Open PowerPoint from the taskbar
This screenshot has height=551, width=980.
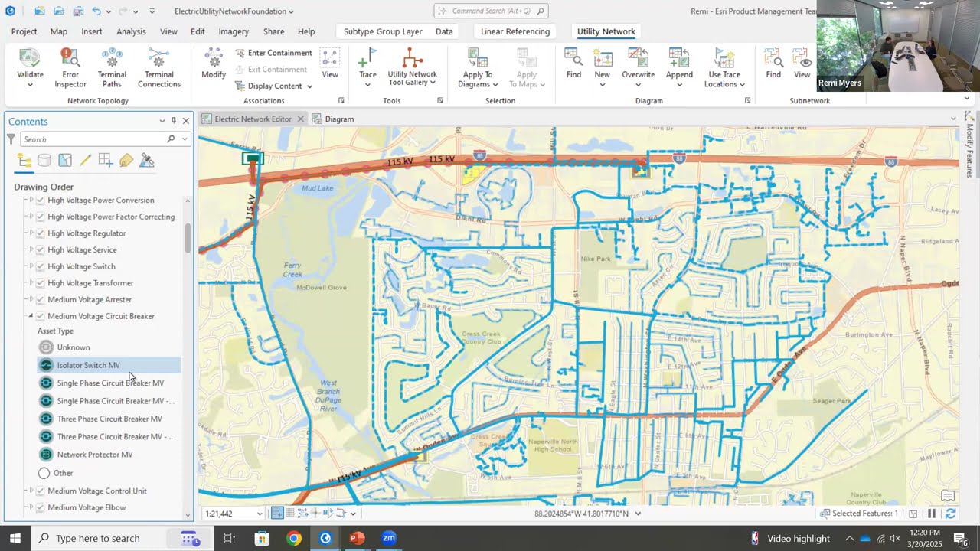(357, 538)
